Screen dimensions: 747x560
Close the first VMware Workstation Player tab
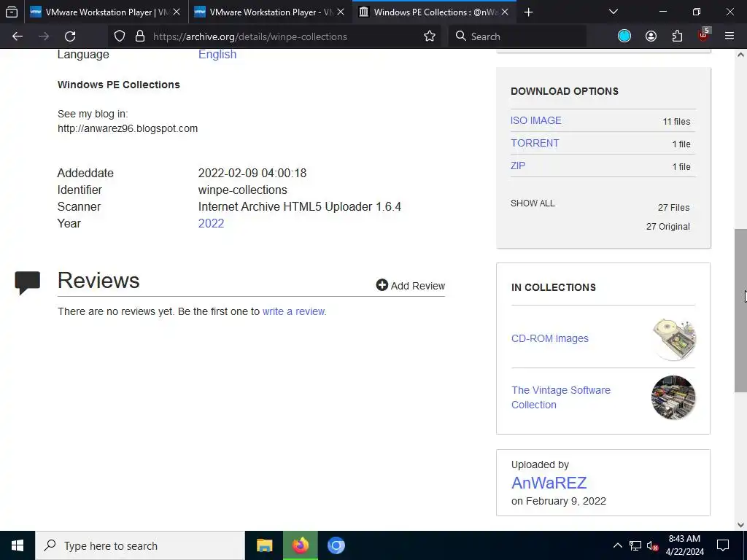coord(177,12)
